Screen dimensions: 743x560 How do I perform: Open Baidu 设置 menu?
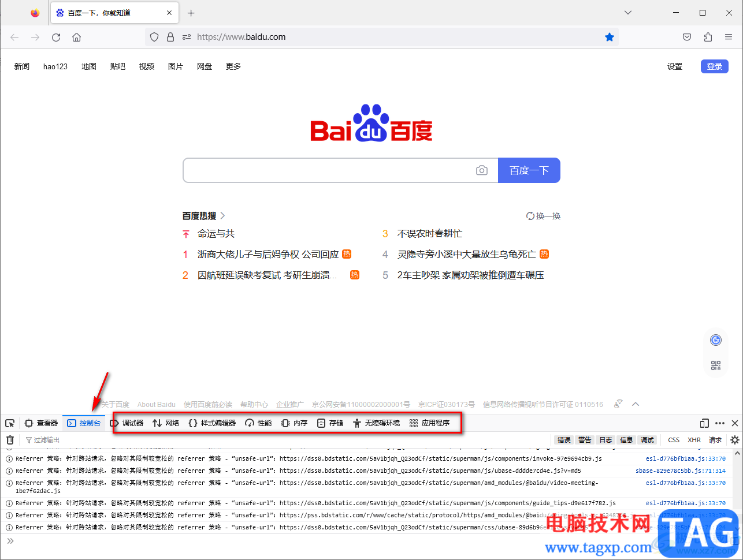[675, 66]
